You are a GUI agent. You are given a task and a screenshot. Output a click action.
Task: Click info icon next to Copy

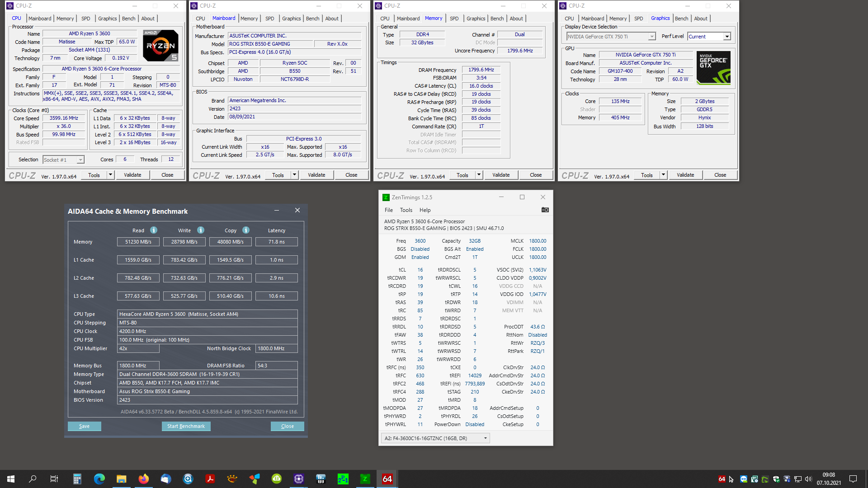click(246, 230)
